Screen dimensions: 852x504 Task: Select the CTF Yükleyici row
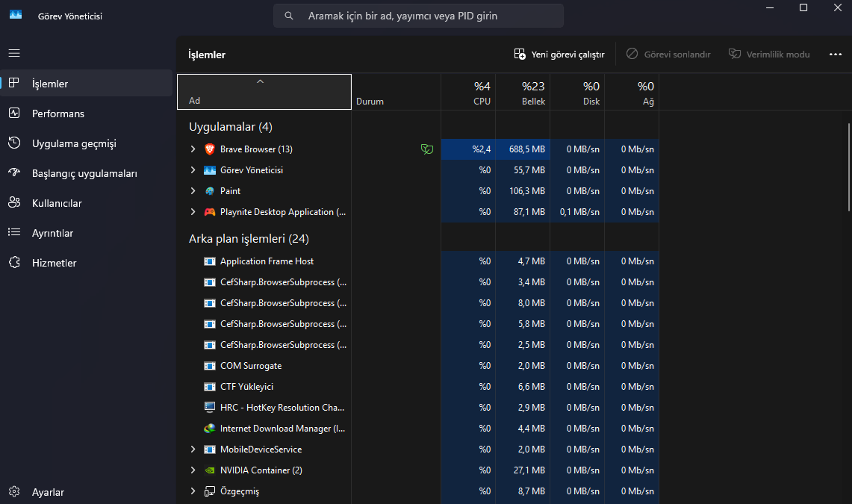pyautogui.click(x=418, y=387)
